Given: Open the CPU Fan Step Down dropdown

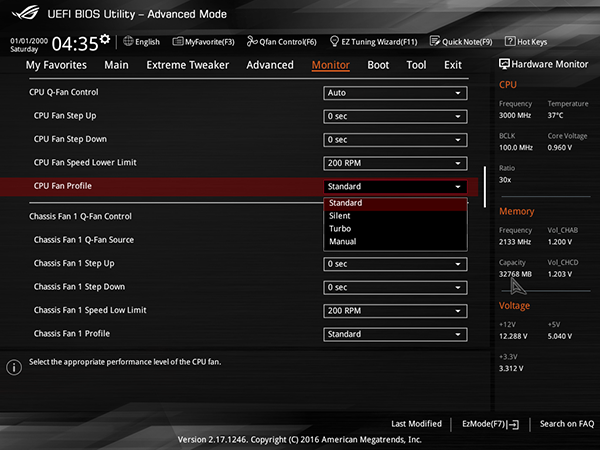Looking at the screenshot, I should pos(395,140).
